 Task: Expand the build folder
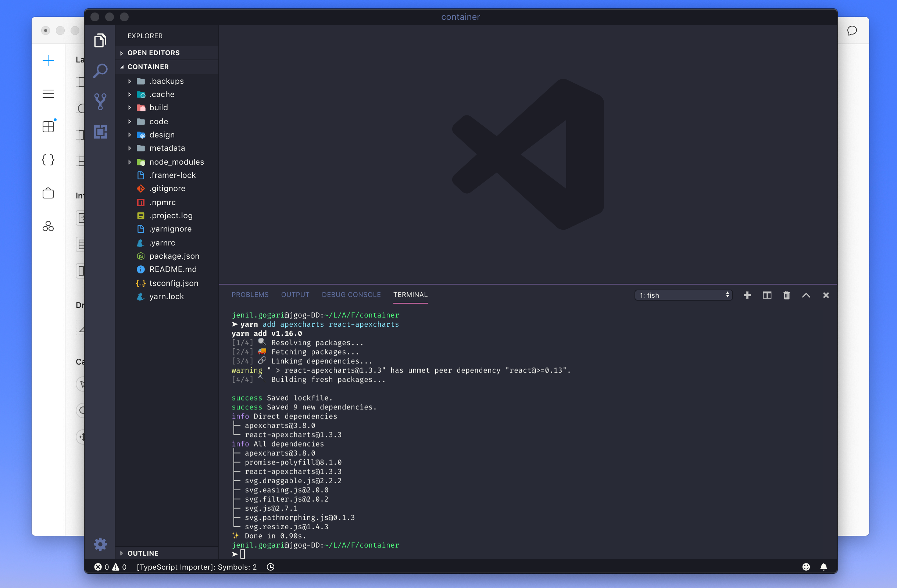coord(167,107)
